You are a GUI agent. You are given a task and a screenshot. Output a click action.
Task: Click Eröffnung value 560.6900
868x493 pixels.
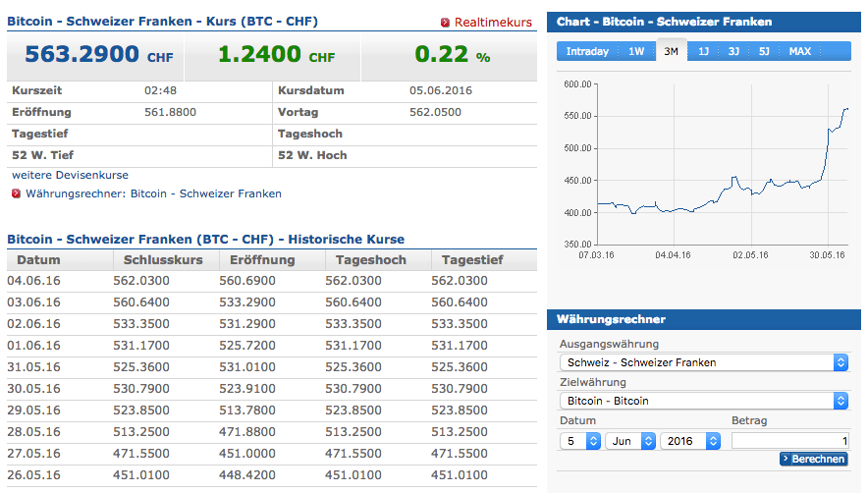(246, 281)
